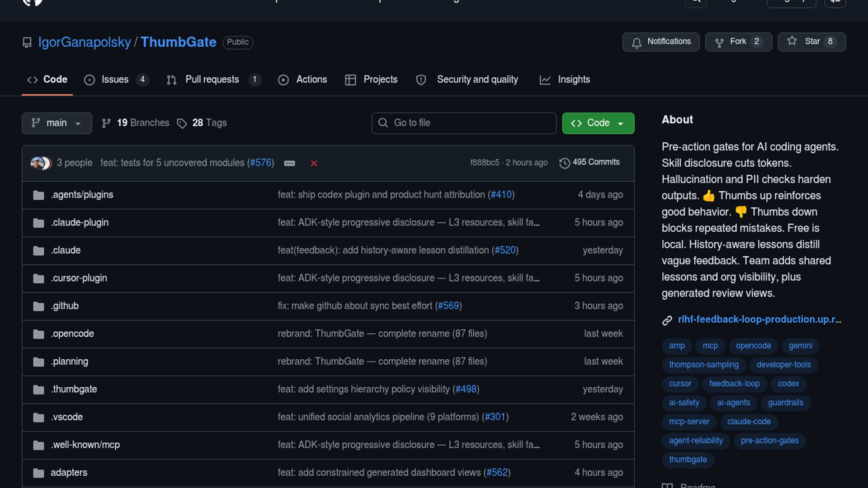Expand the green Code dropdown

(598, 123)
